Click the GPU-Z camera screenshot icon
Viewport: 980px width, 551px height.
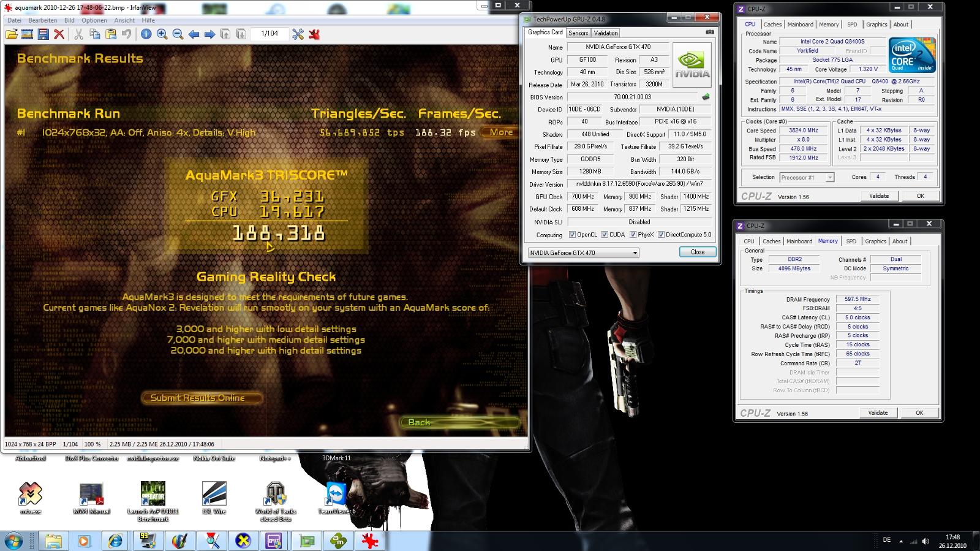[x=710, y=32]
